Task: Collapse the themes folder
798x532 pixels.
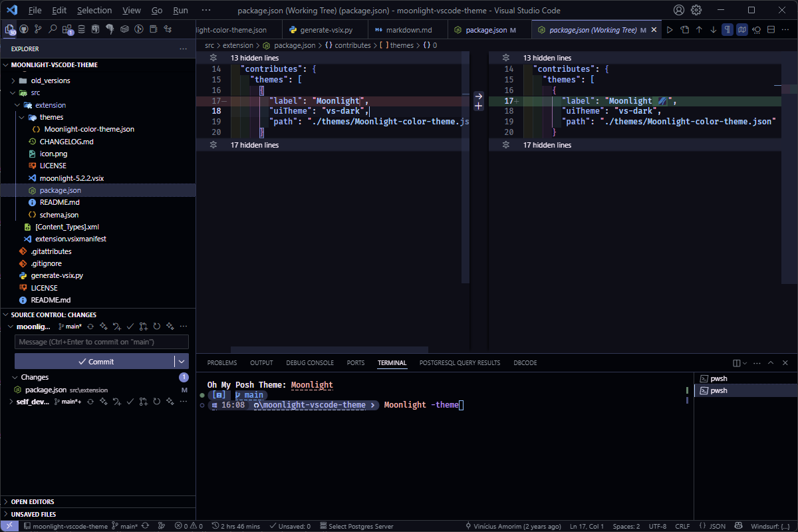Action: [x=22, y=117]
